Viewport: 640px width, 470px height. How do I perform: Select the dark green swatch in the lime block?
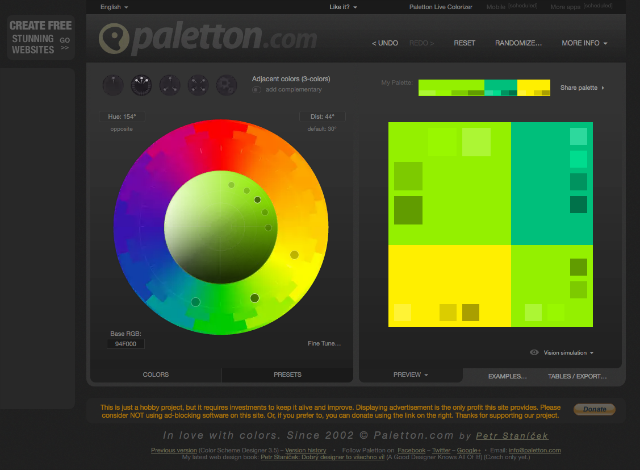click(x=408, y=210)
